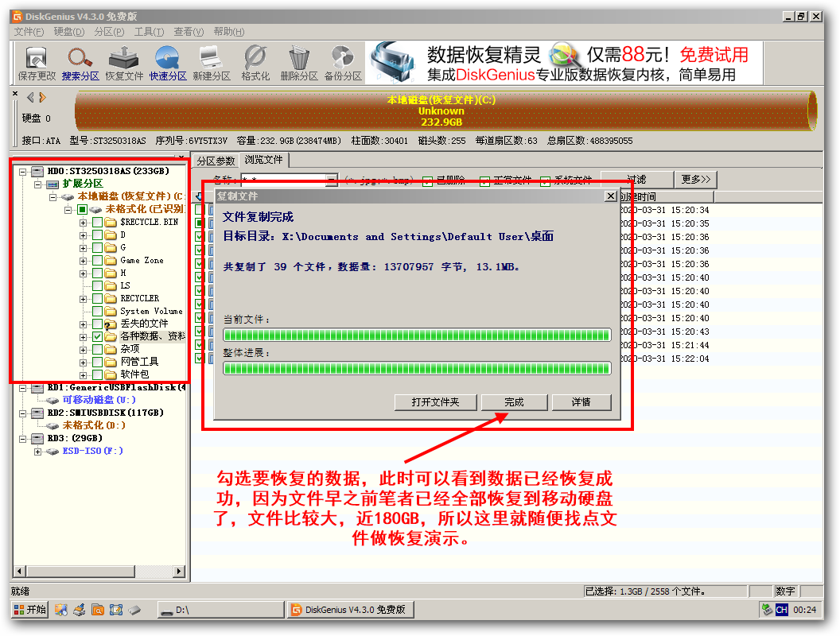Select the RD3 (29GB) disk icon

pyautogui.click(x=37, y=439)
